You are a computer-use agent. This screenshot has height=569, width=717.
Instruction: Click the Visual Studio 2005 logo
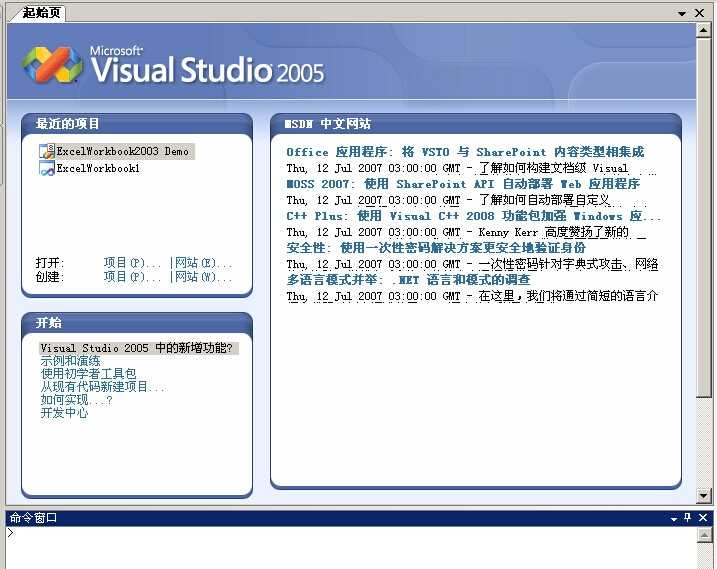coord(173,65)
